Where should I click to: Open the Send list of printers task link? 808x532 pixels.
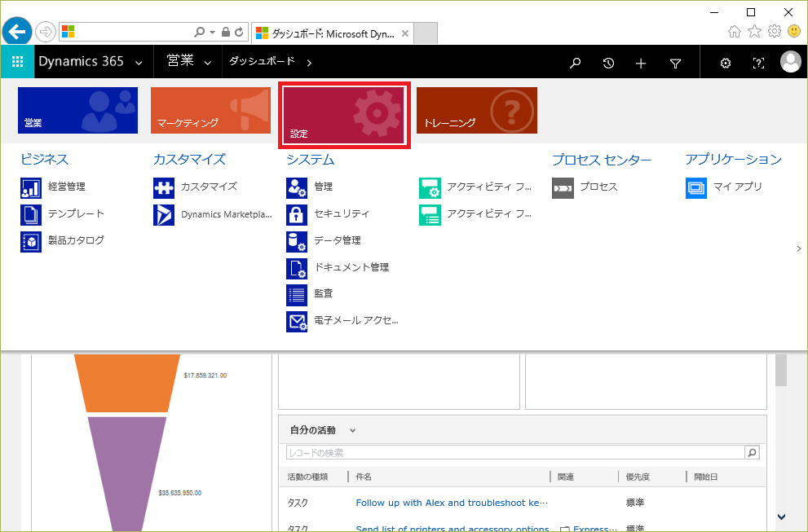click(x=453, y=529)
